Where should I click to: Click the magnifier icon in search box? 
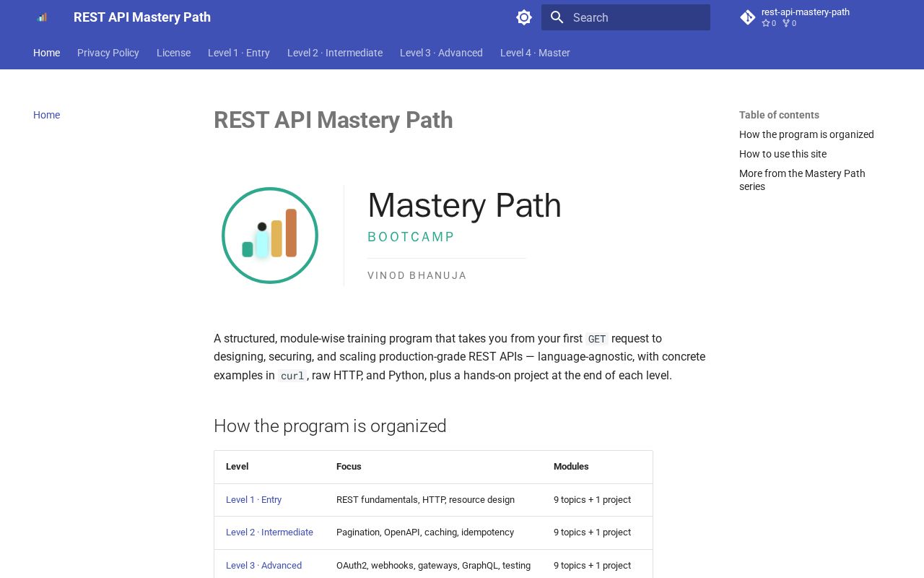[x=557, y=17]
